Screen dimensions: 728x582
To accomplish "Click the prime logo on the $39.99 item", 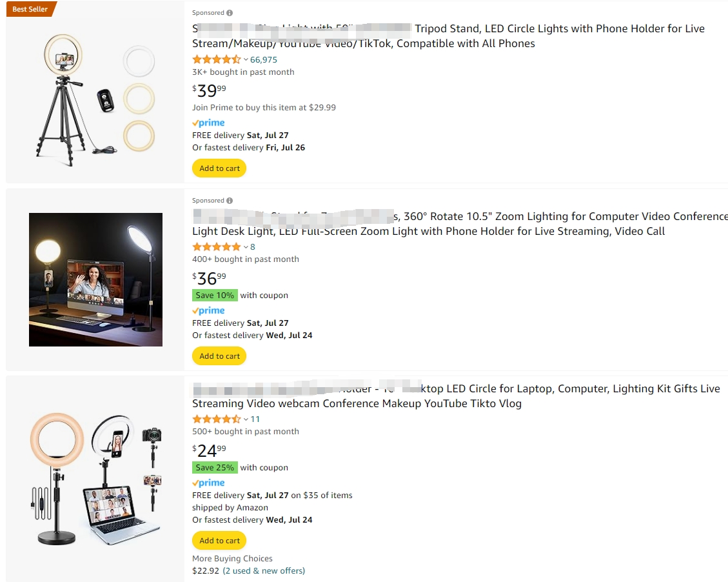I will click(208, 123).
